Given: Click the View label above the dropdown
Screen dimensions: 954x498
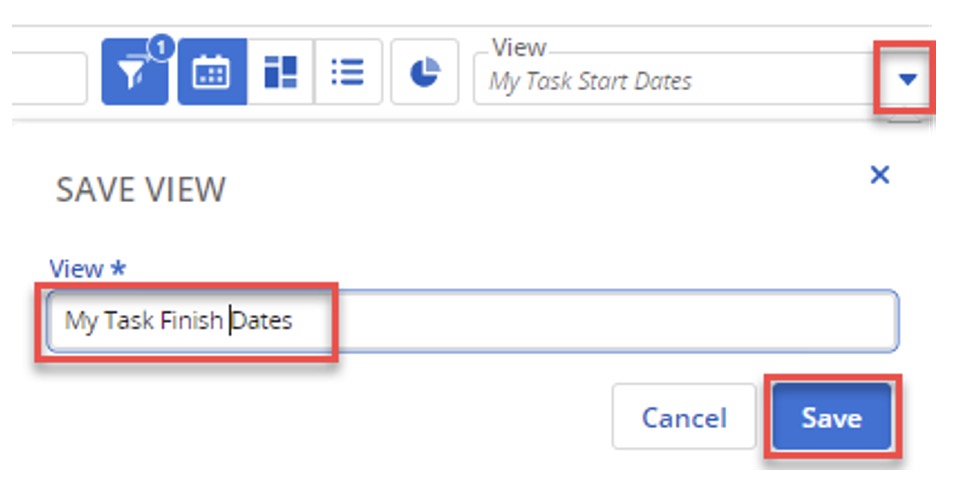Looking at the screenshot, I should coord(519,47).
